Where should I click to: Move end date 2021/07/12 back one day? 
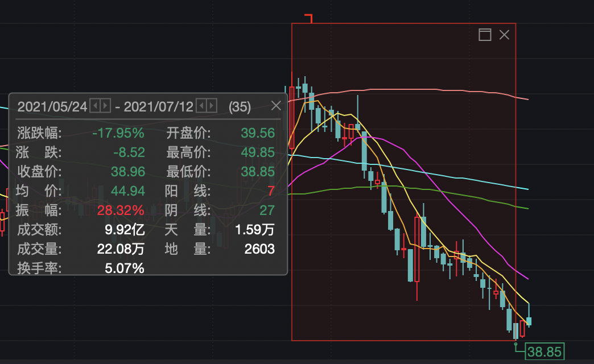tap(201, 106)
